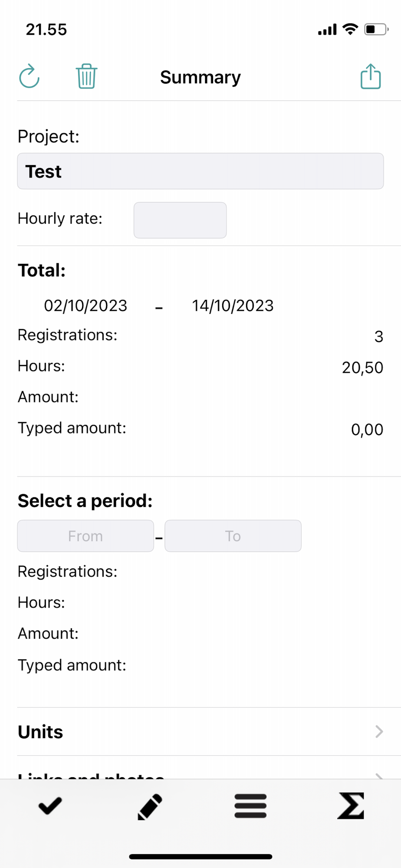
Task: Tap the Wi-Fi status icon
Action: (350, 29)
